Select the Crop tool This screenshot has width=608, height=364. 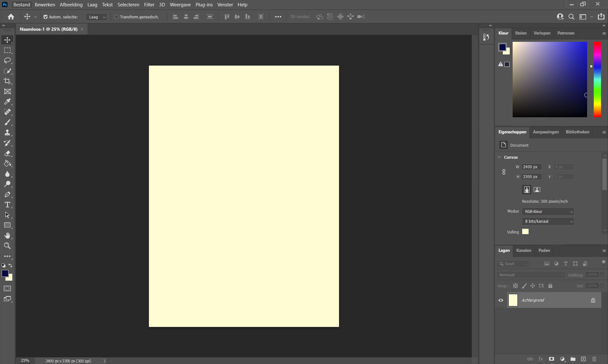click(x=7, y=81)
